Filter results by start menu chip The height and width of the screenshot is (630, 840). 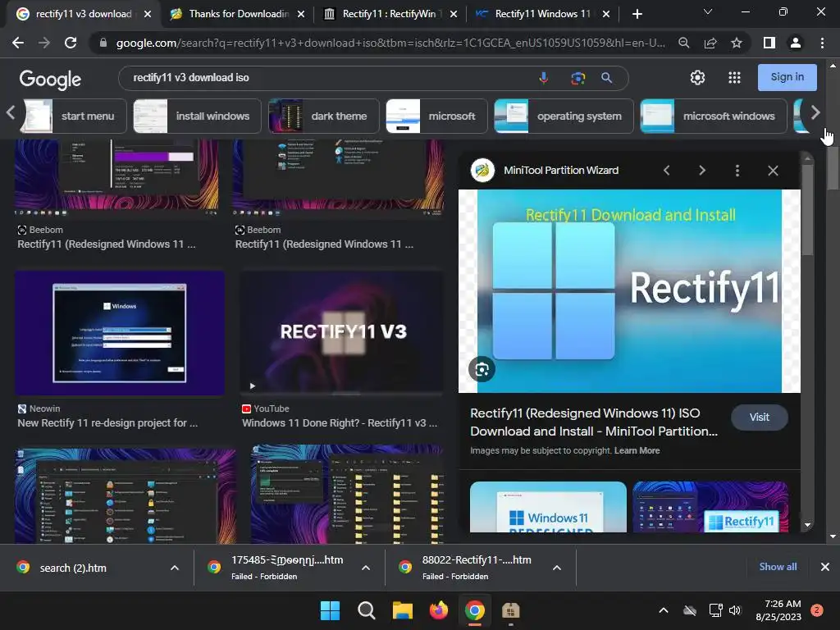[x=73, y=116]
